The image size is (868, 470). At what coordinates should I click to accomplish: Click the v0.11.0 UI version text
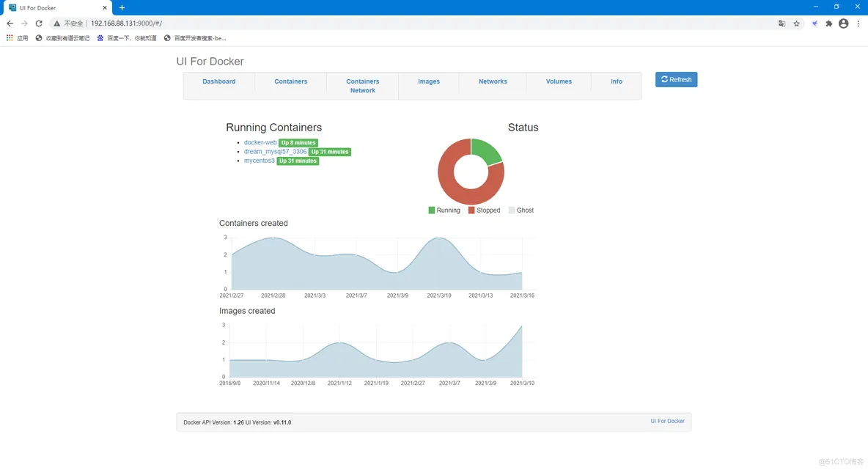[x=282, y=422]
